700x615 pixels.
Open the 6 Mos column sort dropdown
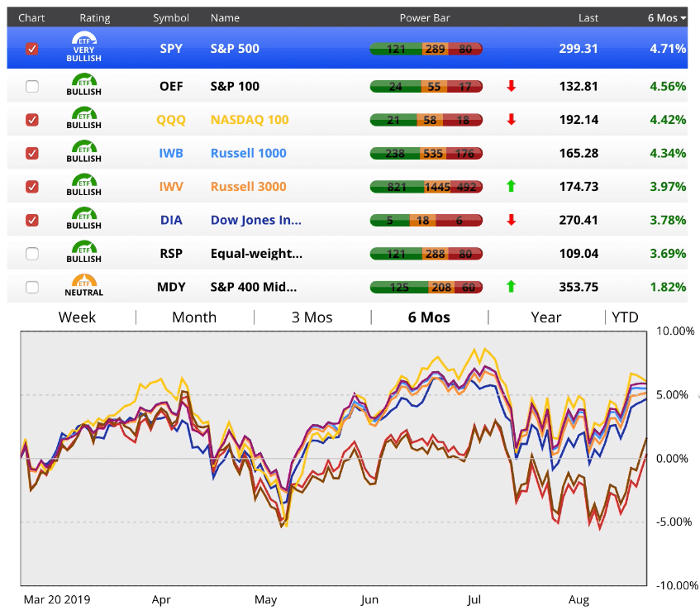click(x=667, y=18)
